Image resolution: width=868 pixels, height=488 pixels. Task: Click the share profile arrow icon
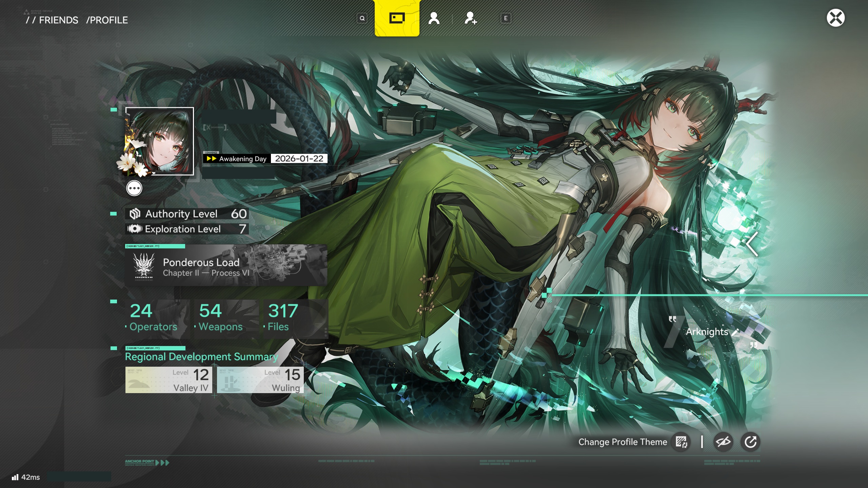coord(750,442)
